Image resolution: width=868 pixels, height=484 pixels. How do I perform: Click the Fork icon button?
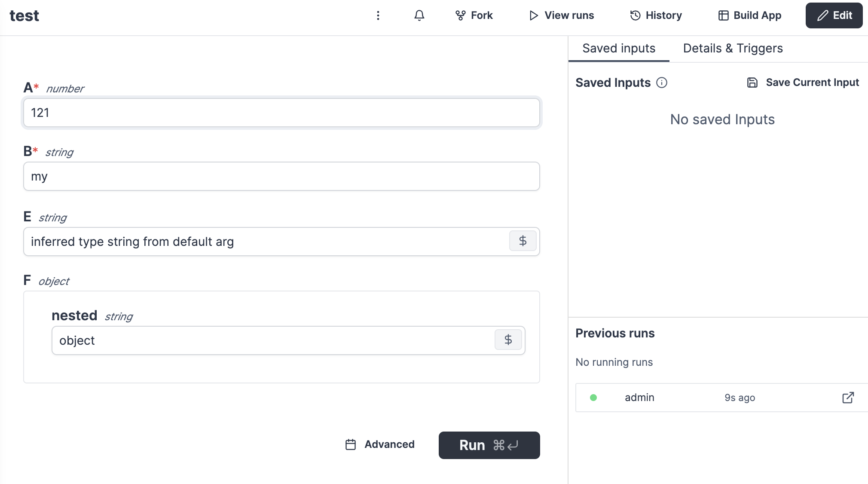point(474,15)
